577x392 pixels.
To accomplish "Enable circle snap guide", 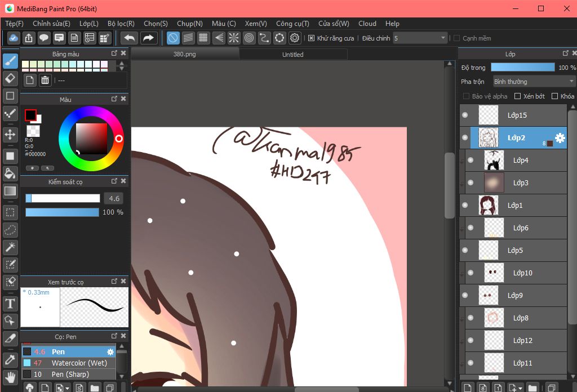I will tap(249, 38).
